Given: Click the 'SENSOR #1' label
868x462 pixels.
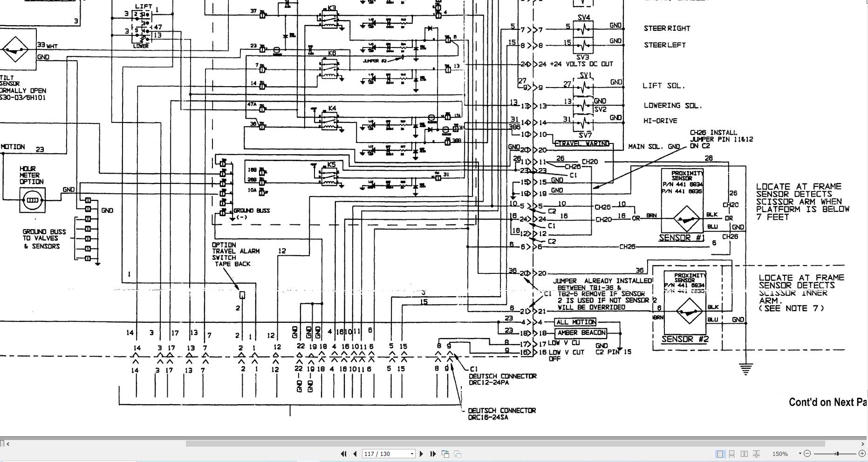Looking at the screenshot, I should 682,238.
